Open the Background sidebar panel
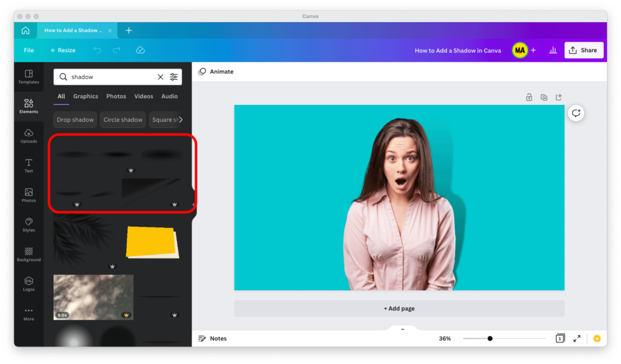621x364 pixels. [x=29, y=254]
